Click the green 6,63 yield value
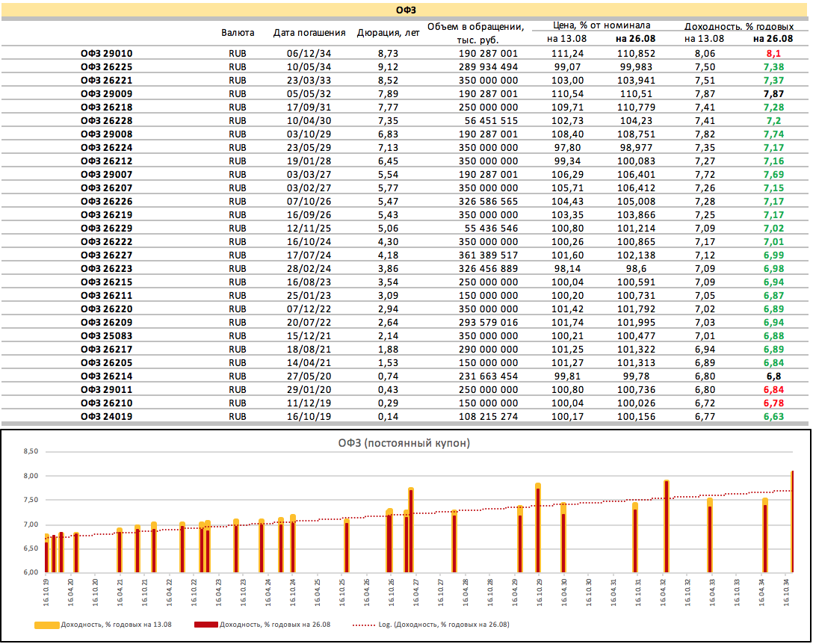The image size is (813, 644). tap(773, 416)
